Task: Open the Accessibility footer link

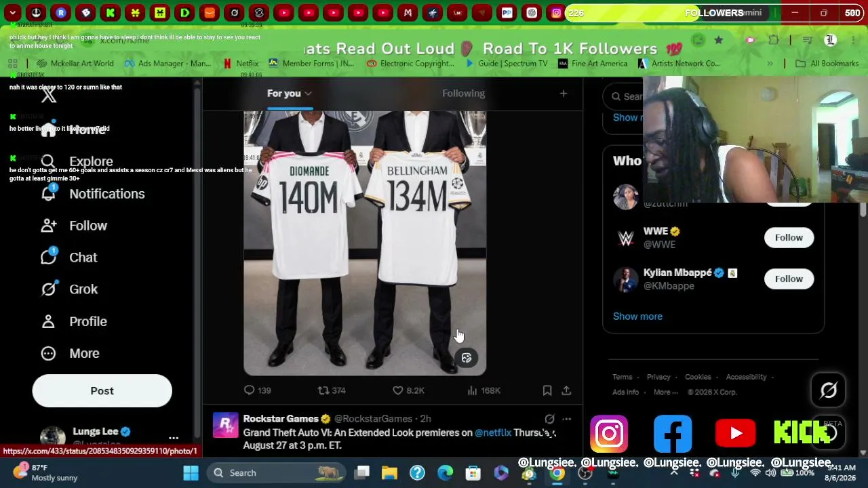Action: point(746,377)
